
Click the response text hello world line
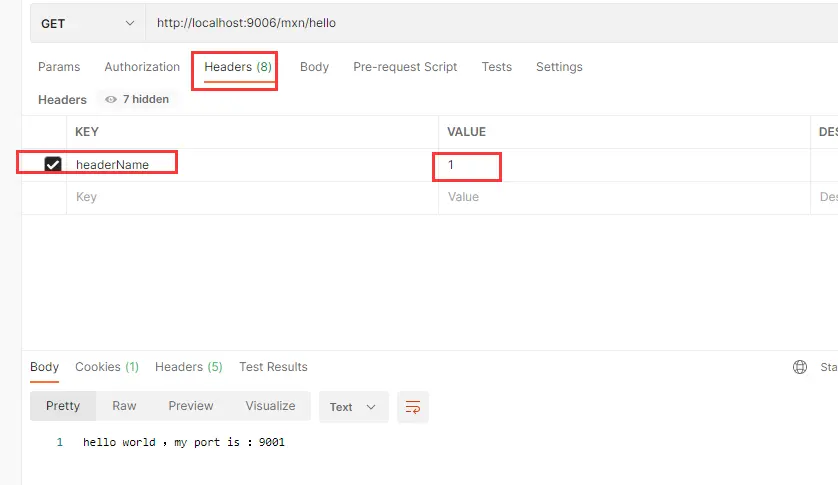pyautogui.click(x=184, y=442)
